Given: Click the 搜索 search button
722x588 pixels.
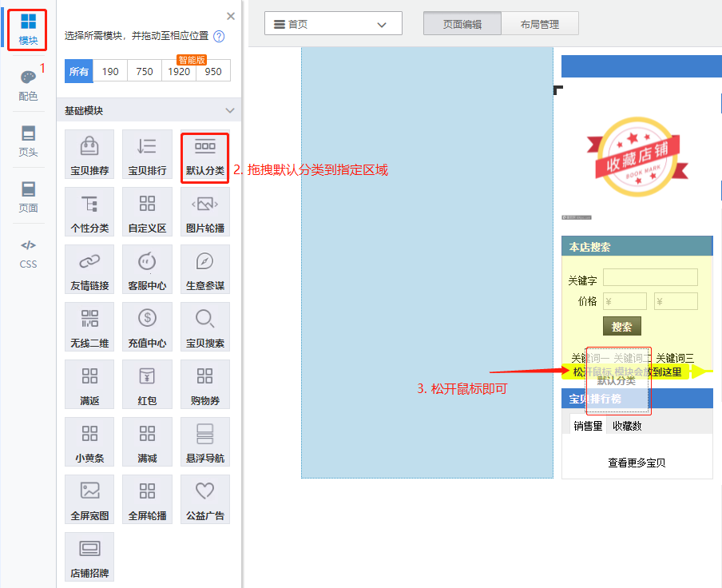Looking at the screenshot, I should pyautogui.click(x=621, y=327).
